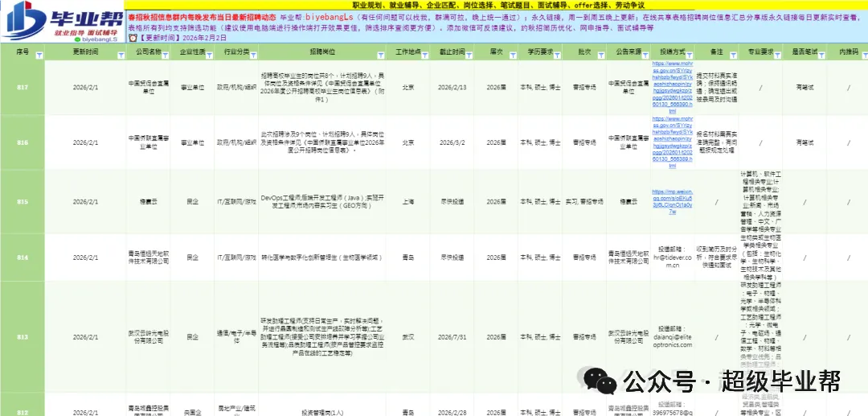Click the 更新时间 2026年2月2日 notice text

click(182, 38)
